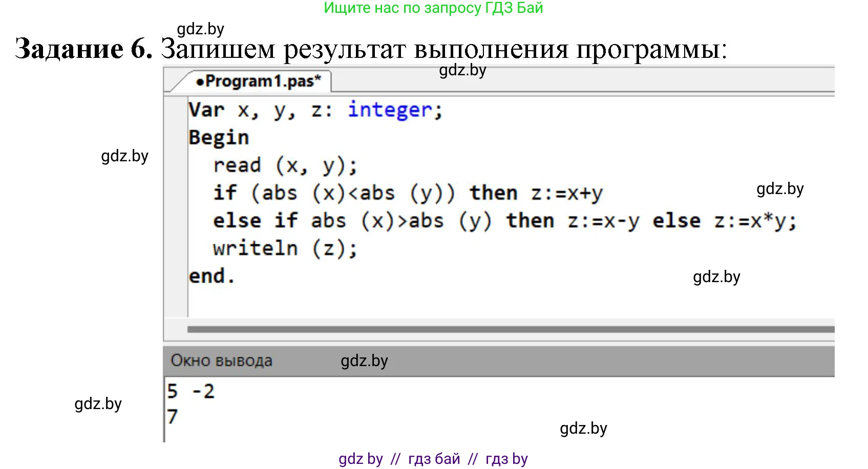Click the green "Ищите нас по запросу ГДЗ Бай" text
The image size is (868, 469).
click(433, 8)
